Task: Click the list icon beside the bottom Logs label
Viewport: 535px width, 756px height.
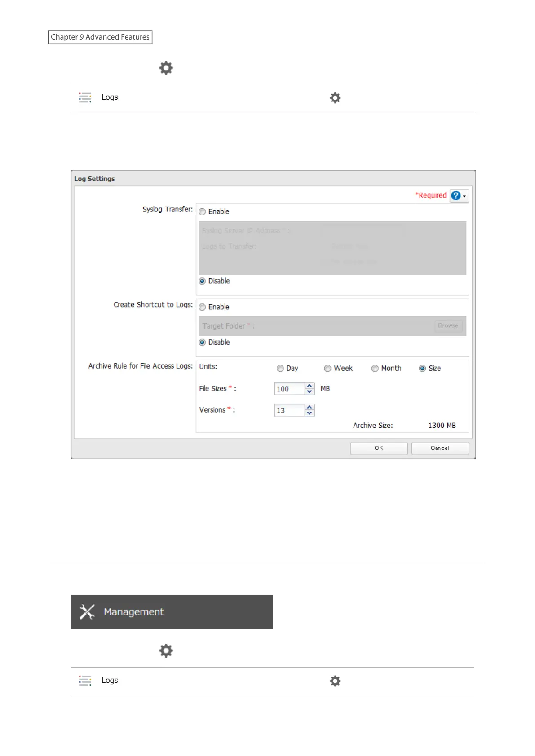Action: click(85, 681)
